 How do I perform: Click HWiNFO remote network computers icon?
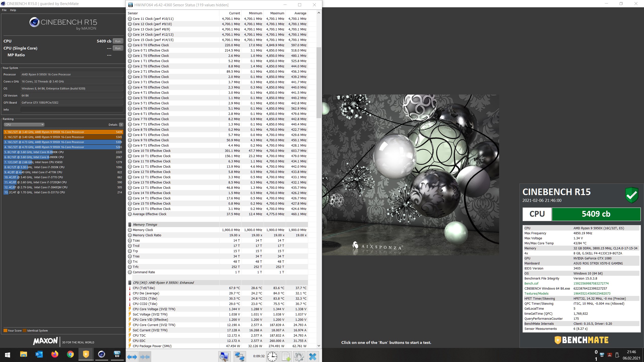tap(239, 356)
